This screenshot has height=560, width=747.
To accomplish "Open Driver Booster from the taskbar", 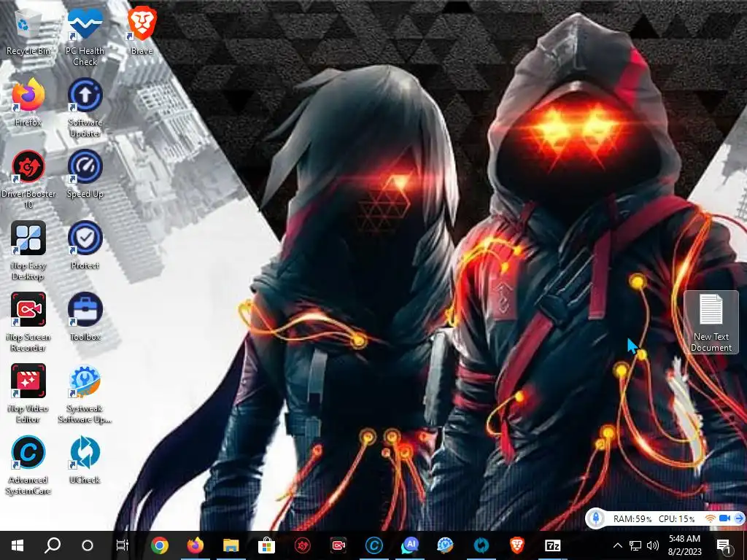I will (x=303, y=545).
